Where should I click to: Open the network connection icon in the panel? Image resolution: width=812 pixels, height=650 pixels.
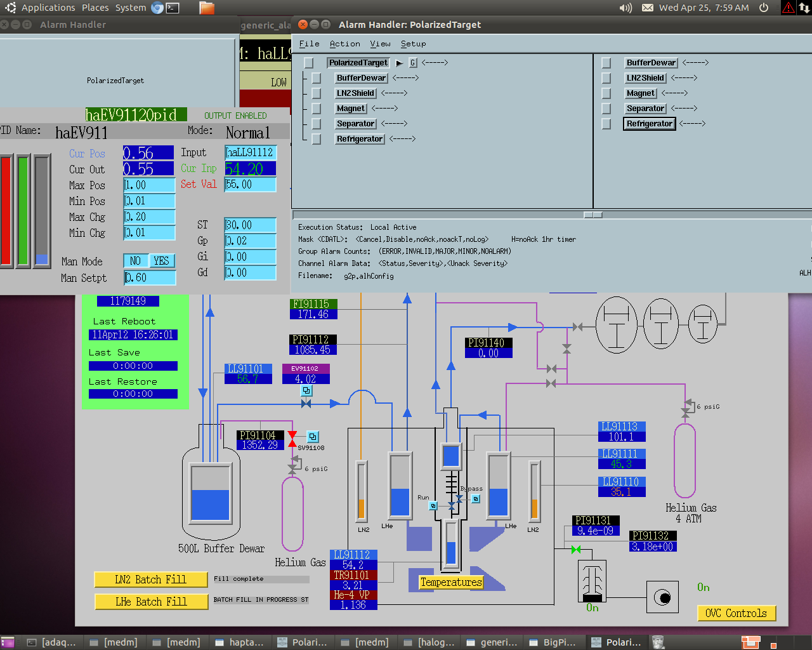(804, 8)
